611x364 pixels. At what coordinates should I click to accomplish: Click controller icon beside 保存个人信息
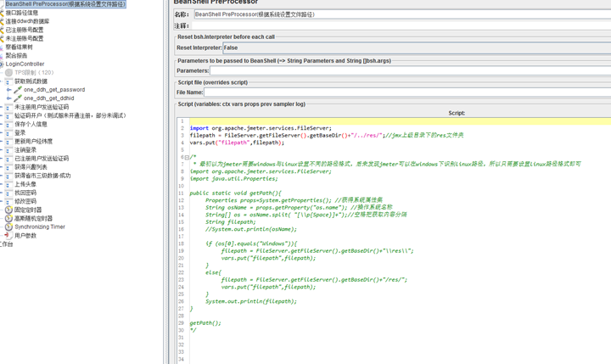(x=9, y=125)
